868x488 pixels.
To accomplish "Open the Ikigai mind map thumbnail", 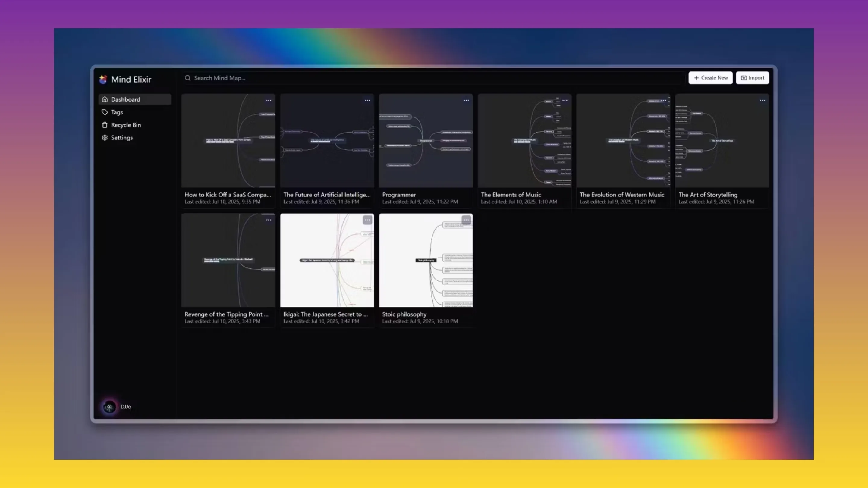I will (x=327, y=260).
